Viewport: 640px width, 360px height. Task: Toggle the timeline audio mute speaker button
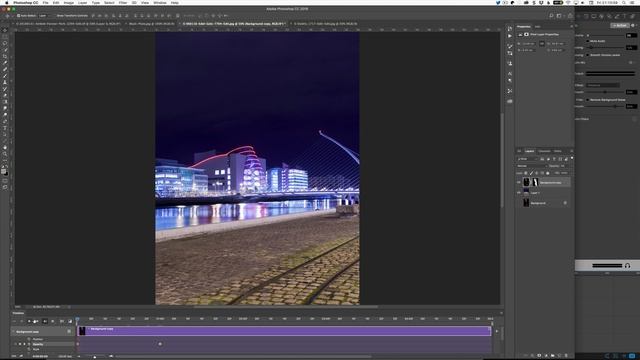click(x=45, y=322)
